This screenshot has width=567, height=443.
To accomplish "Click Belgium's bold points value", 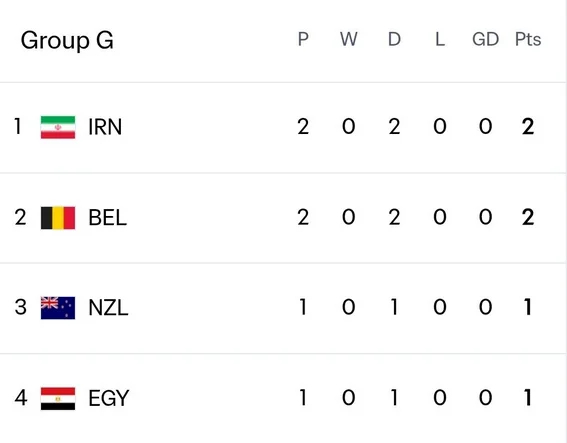I will pos(528,218).
